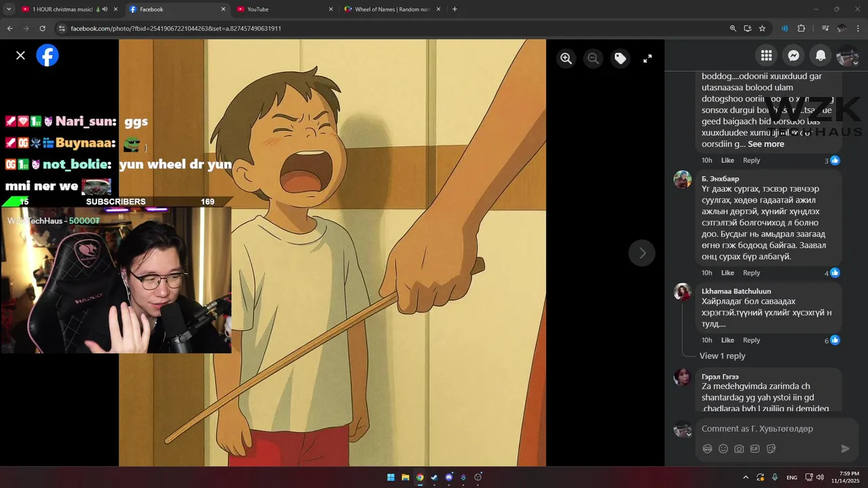This screenshot has width=868, height=488.
Task: Switch commenting identity via avatar dropdown
Action: [682, 429]
